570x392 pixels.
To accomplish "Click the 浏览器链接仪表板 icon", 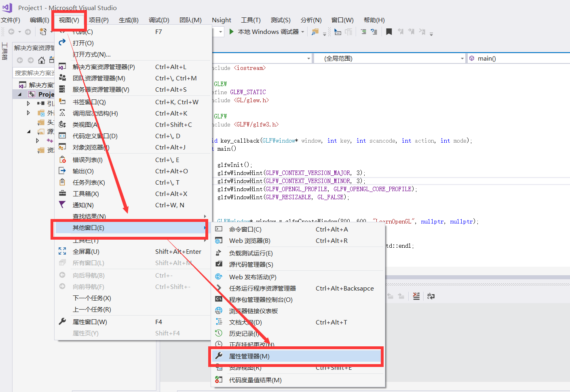I will 219,310.
